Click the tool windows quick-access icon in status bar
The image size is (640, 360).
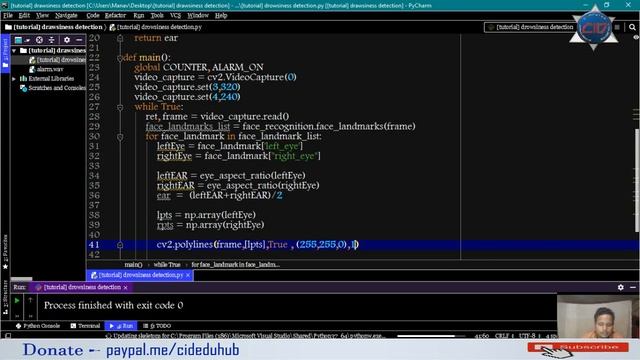[x=8, y=336]
